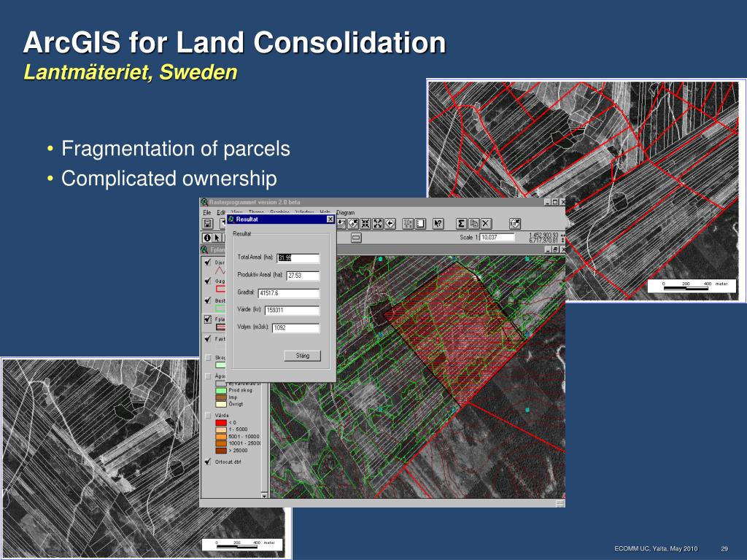Click Zoom to Selected toolbar button
Screen dimensions: 747x560
tap(353, 223)
